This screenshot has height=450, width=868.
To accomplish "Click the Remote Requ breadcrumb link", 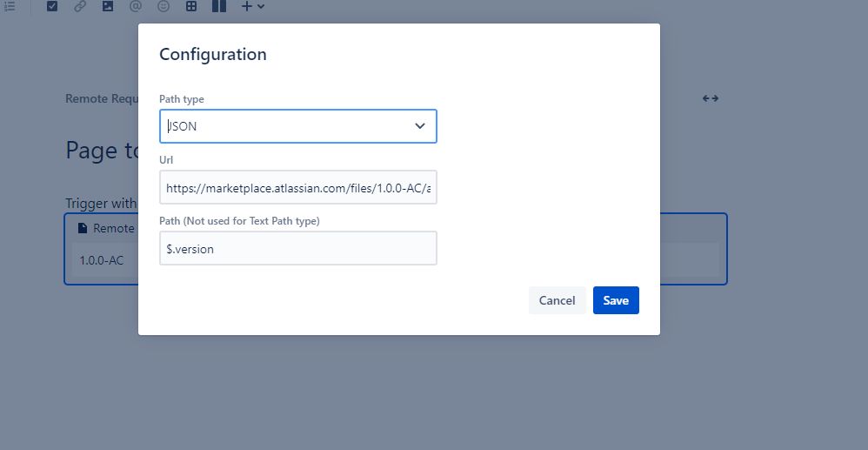I will 100,98.
